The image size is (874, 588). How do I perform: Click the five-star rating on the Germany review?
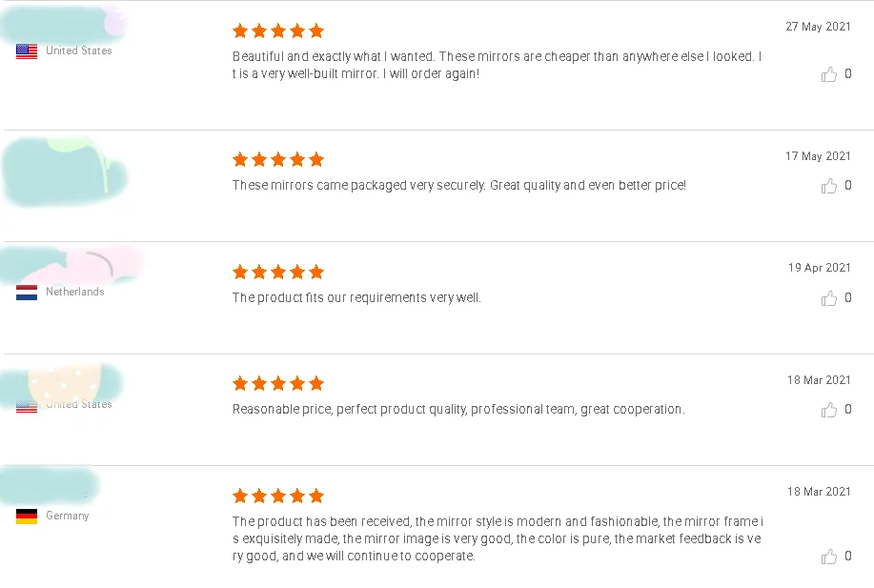[278, 496]
